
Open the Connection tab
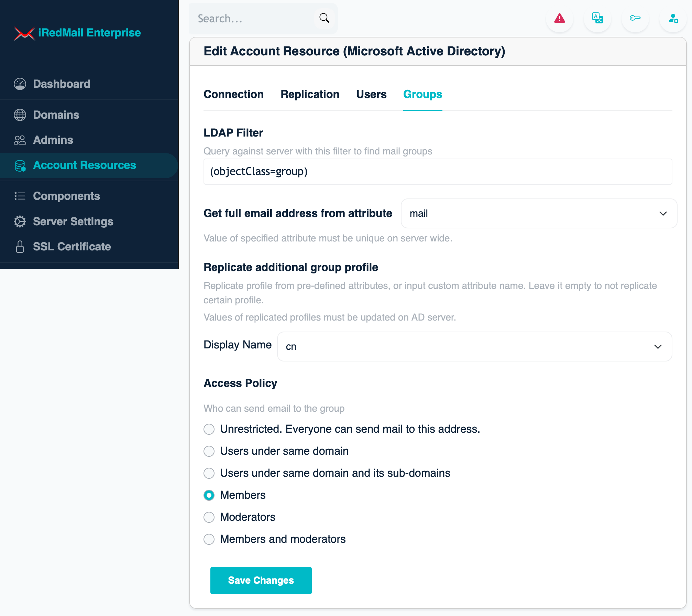233,95
